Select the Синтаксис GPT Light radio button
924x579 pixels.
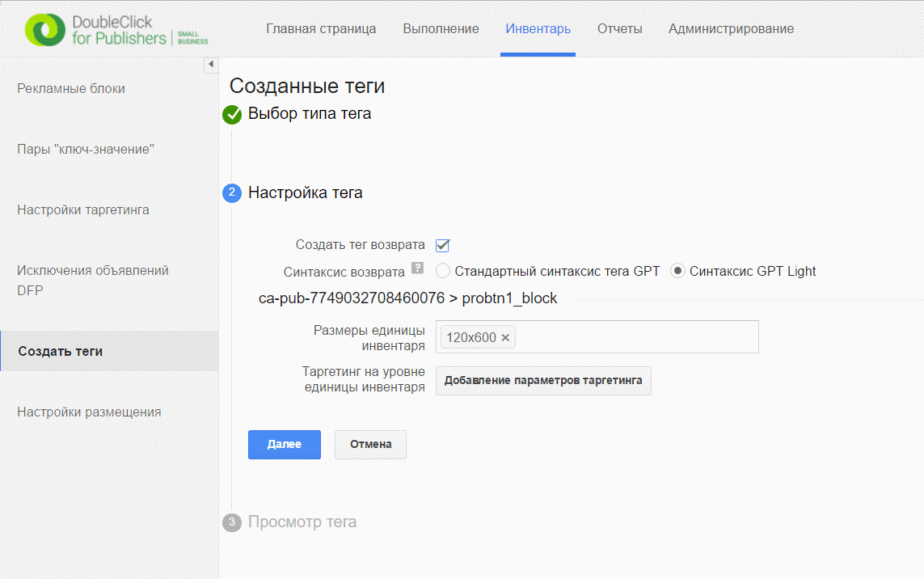(677, 271)
